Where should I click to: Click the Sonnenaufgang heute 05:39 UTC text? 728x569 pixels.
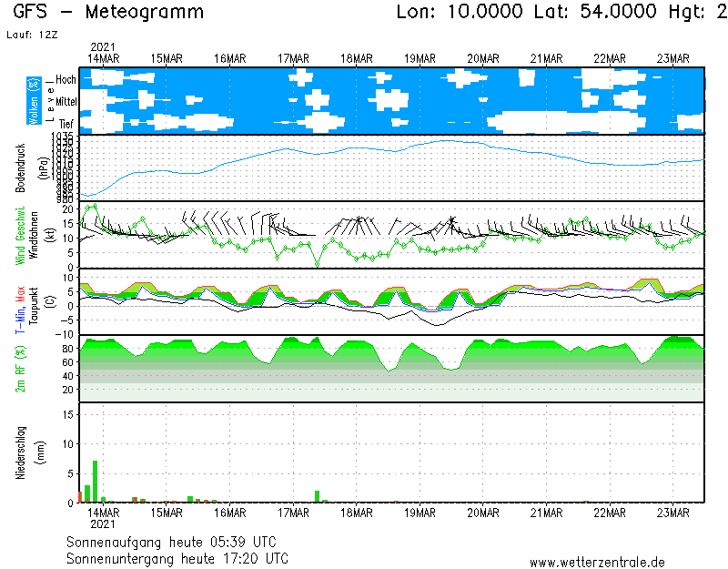(x=177, y=542)
